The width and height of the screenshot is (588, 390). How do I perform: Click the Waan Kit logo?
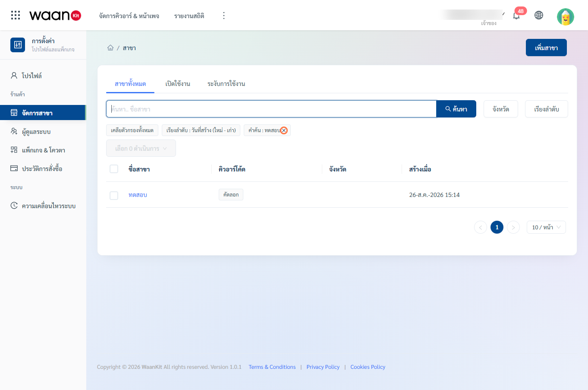pos(55,16)
